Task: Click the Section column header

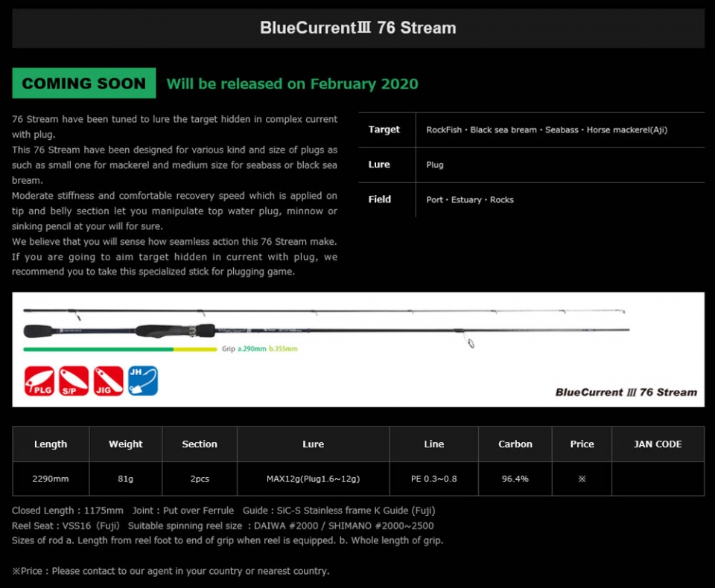Action: tap(200, 444)
